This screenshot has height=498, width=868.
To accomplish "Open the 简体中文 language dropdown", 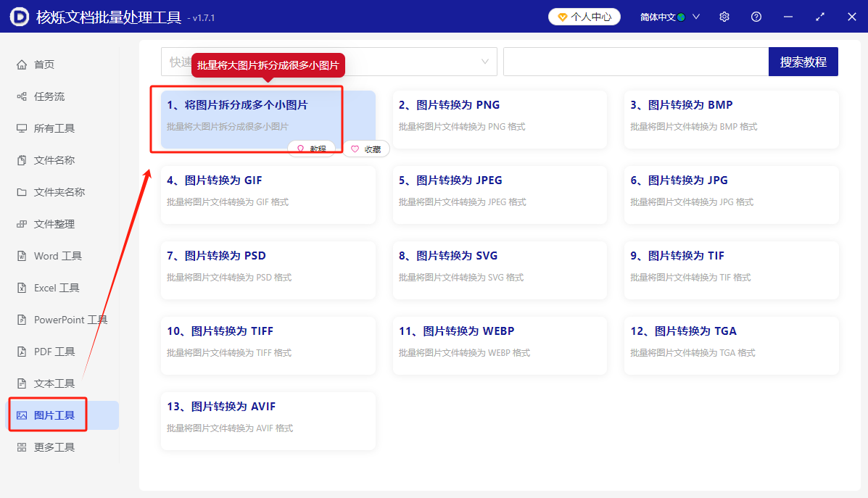I will pyautogui.click(x=662, y=16).
